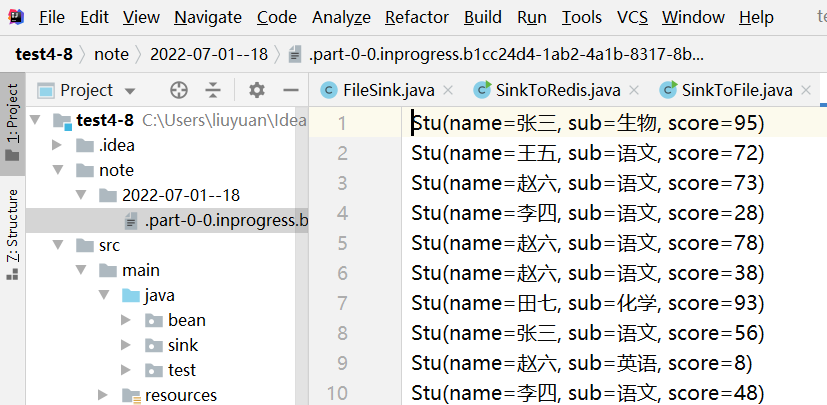Click line 7 text in the editor

click(x=587, y=303)
